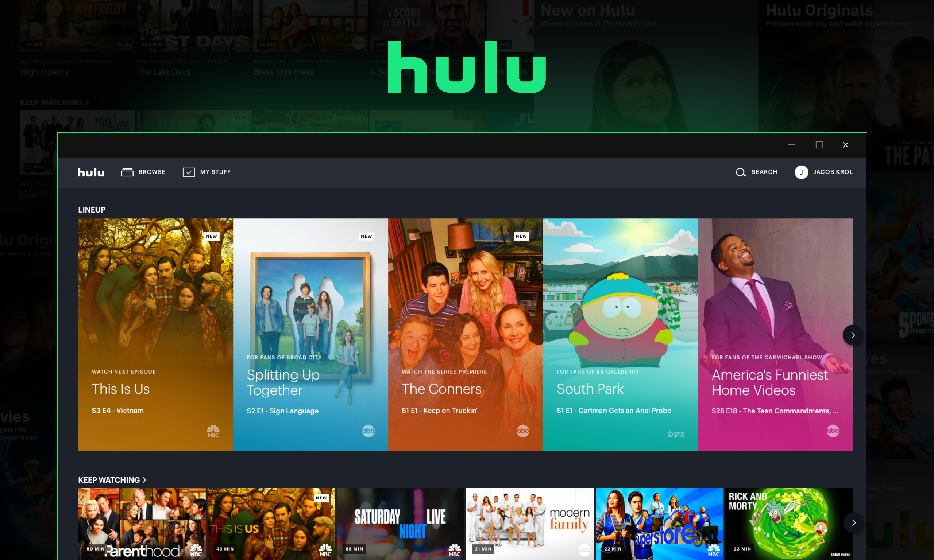Click the Search icon
The image size is (934, 560).
point(741,172)
